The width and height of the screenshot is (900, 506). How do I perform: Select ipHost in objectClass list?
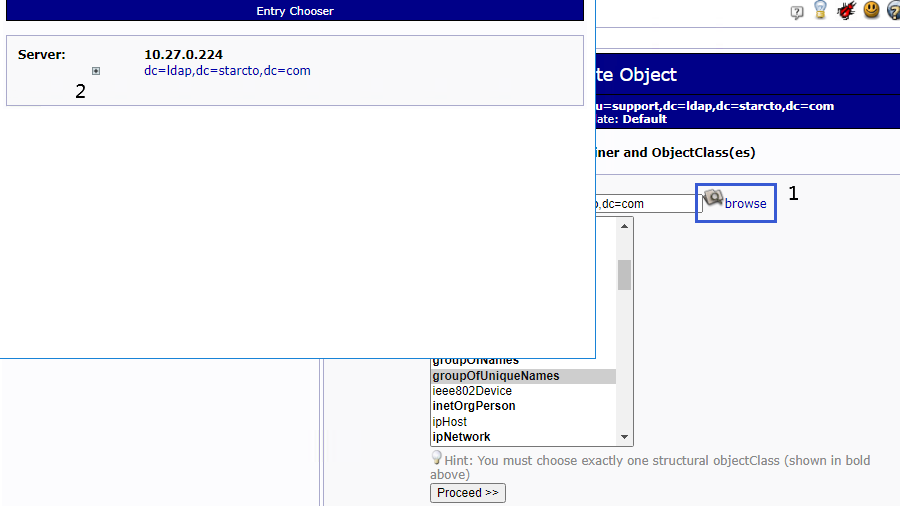point(523,422)
